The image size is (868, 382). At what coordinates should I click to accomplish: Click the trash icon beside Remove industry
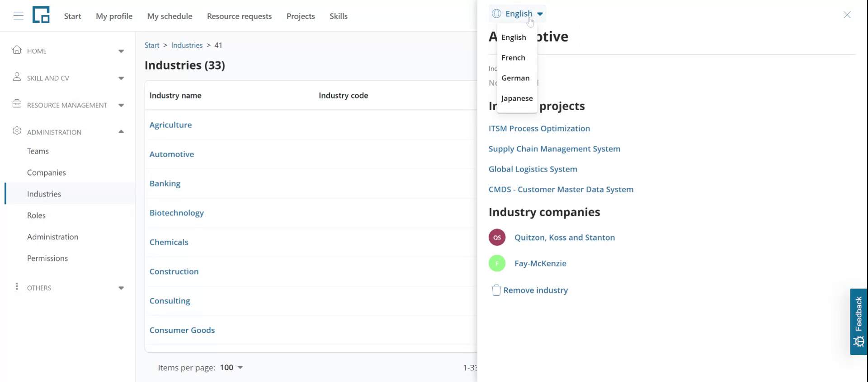pos(496,290)
